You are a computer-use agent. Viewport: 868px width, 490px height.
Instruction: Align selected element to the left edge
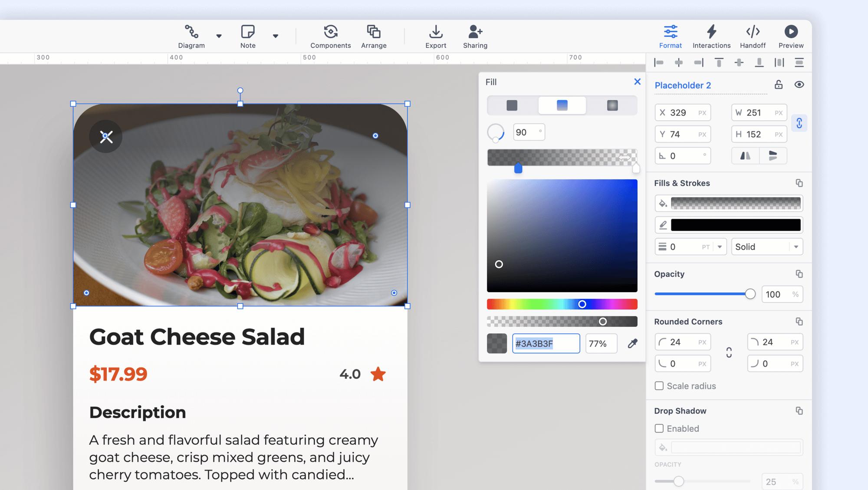(659, 62)
